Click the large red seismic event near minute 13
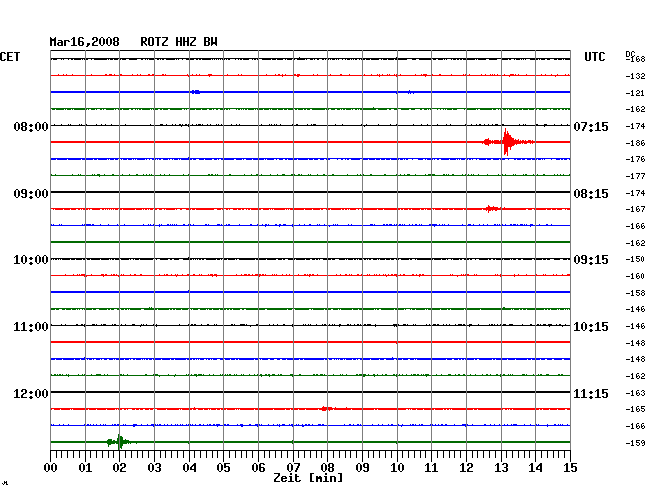 pyautogui.click(x=508, y=142)
